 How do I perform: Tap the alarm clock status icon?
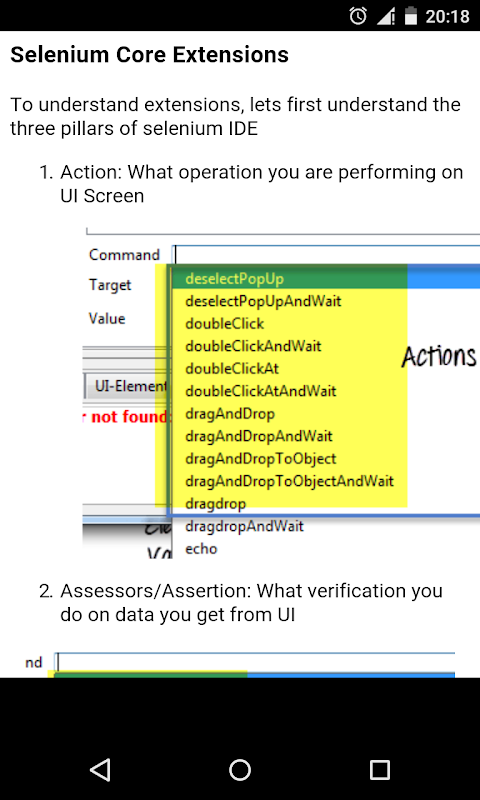[358, 16]
